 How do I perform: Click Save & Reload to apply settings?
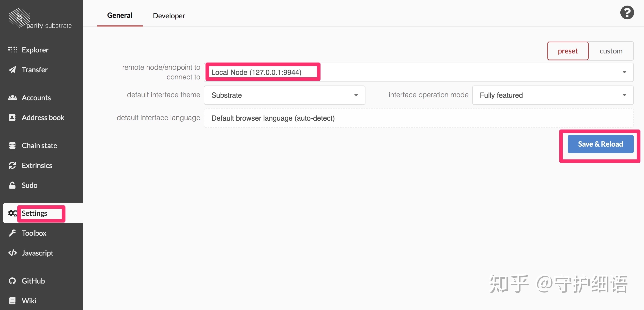601,144
